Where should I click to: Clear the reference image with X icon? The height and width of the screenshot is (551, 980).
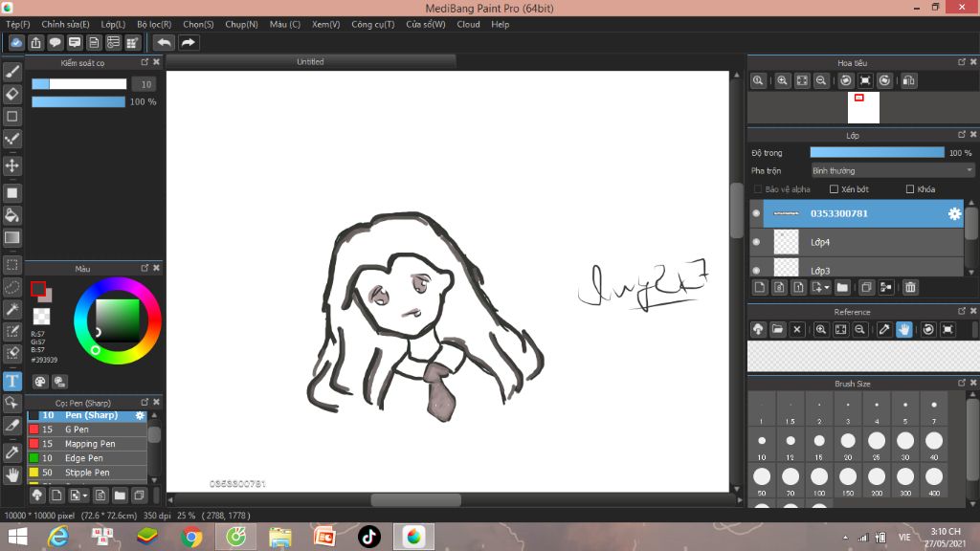pos(797,329)
